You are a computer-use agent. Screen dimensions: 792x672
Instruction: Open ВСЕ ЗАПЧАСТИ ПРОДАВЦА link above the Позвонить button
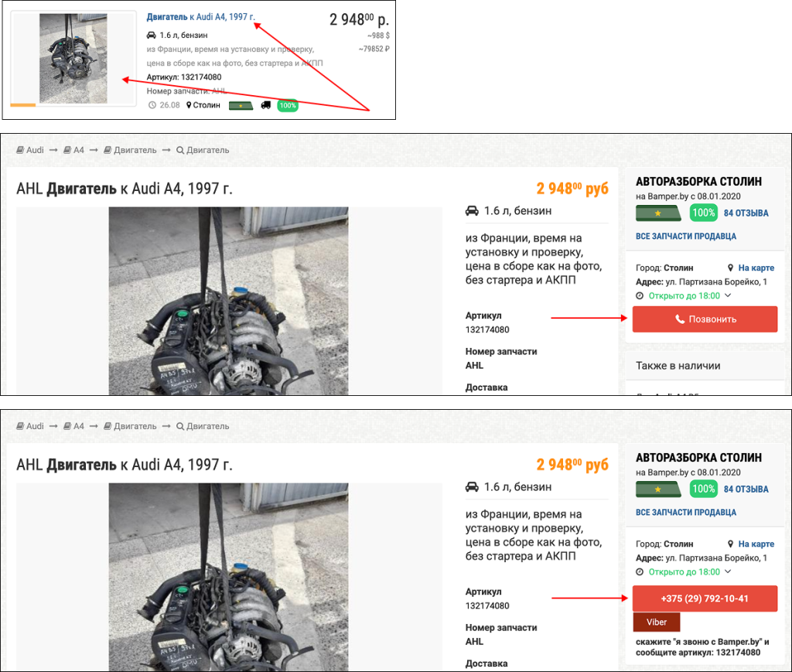[686, 237]
